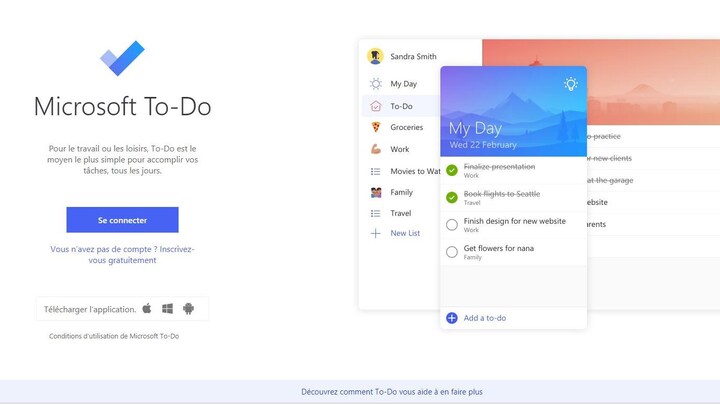Click the Microsoft To-Do heading

pyautogui.click(x=123, y=107)
